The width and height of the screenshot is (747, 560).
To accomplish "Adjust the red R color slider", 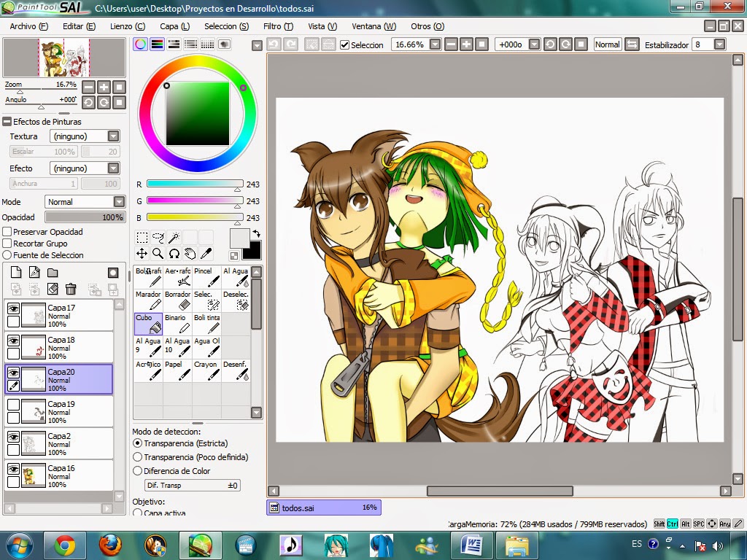I will pos(195,184).
